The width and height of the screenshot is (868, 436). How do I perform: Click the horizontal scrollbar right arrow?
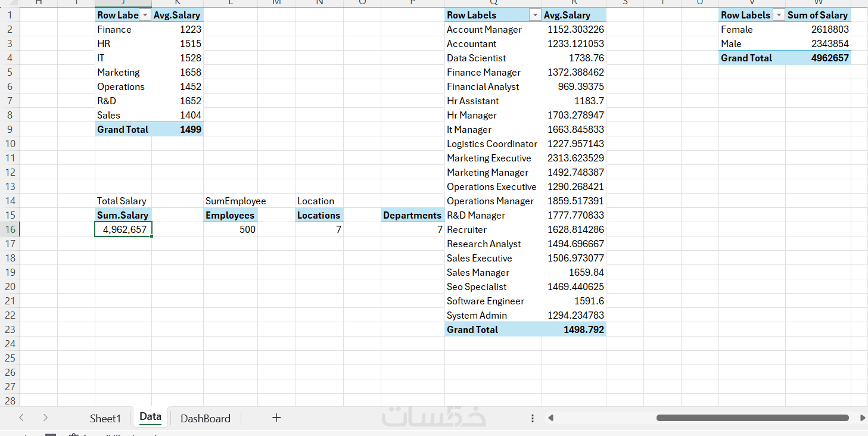coord(863,418)
